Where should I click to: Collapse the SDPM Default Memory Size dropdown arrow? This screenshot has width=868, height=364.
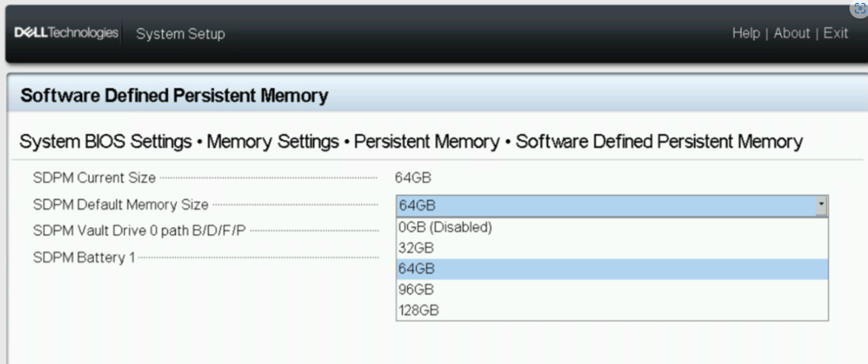pyautogui.click(x=821, y=206)
